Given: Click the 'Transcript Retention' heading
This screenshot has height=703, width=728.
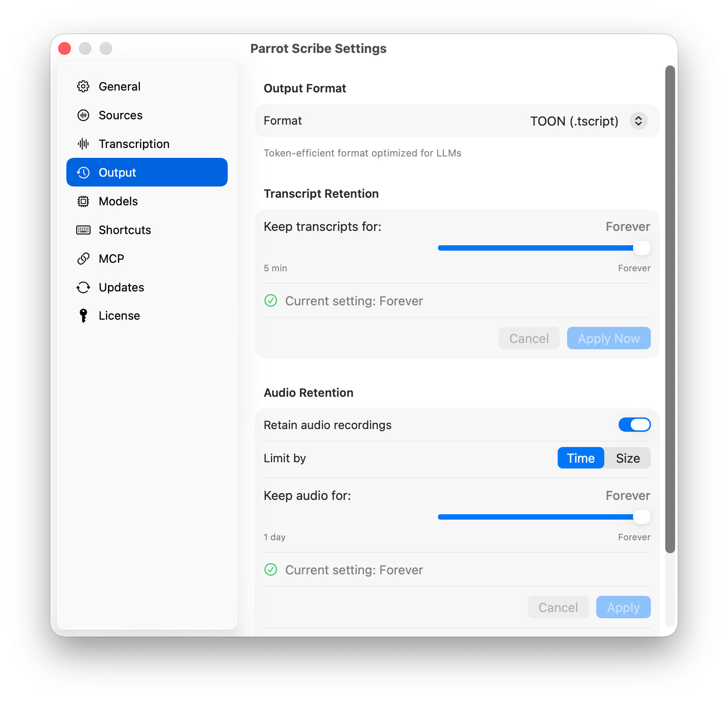Looking at the screenshot, I should (x=321, y=194).
